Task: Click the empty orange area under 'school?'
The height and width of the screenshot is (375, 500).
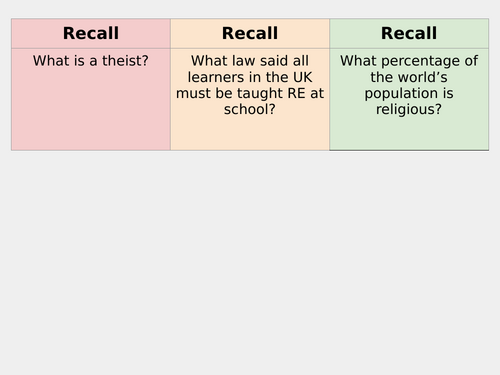Action: (x=250, y=134)
